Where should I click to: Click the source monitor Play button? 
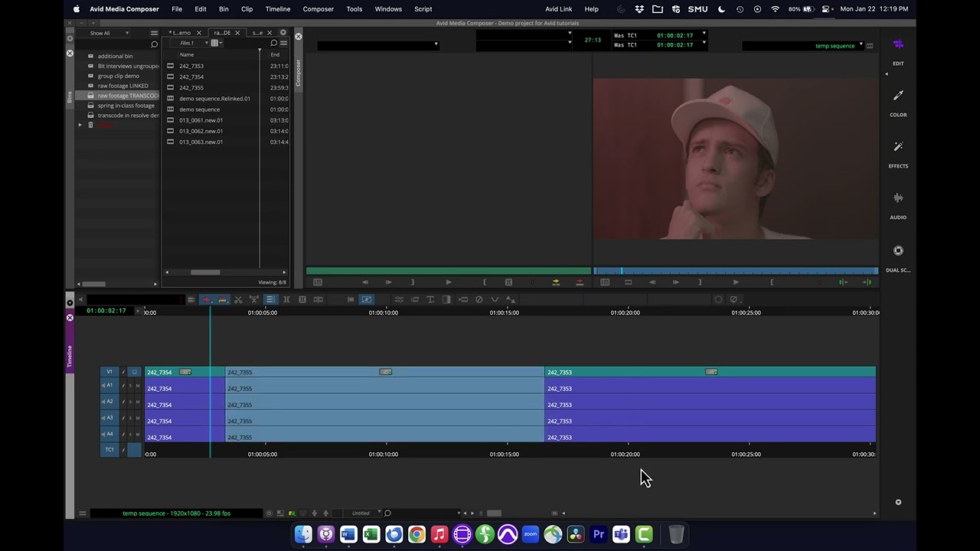point(449,282)
